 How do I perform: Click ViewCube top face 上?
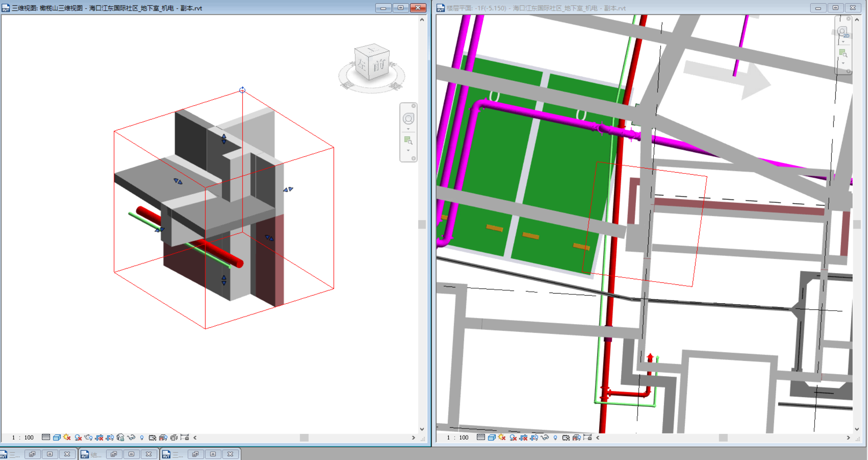[x=372, y=49]
